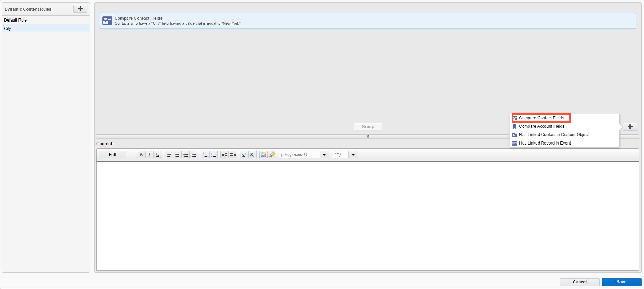Click the highlighter background color icon
Screen dimensions: 644x289
(272, 155)
